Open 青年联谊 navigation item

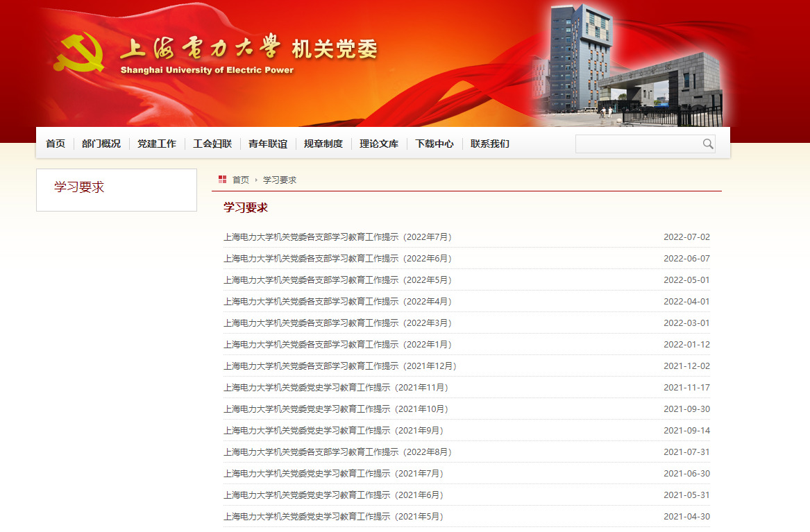pos(268,144)
